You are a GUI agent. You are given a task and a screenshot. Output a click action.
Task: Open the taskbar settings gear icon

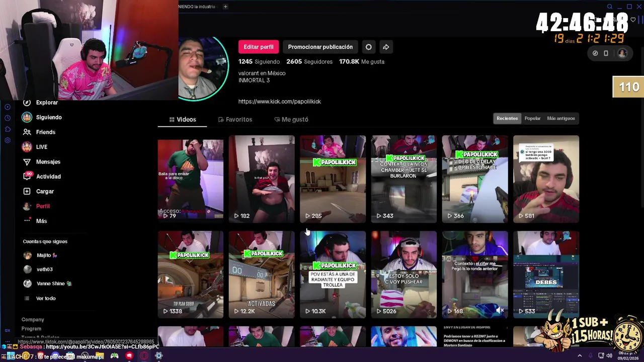point(158,356)
